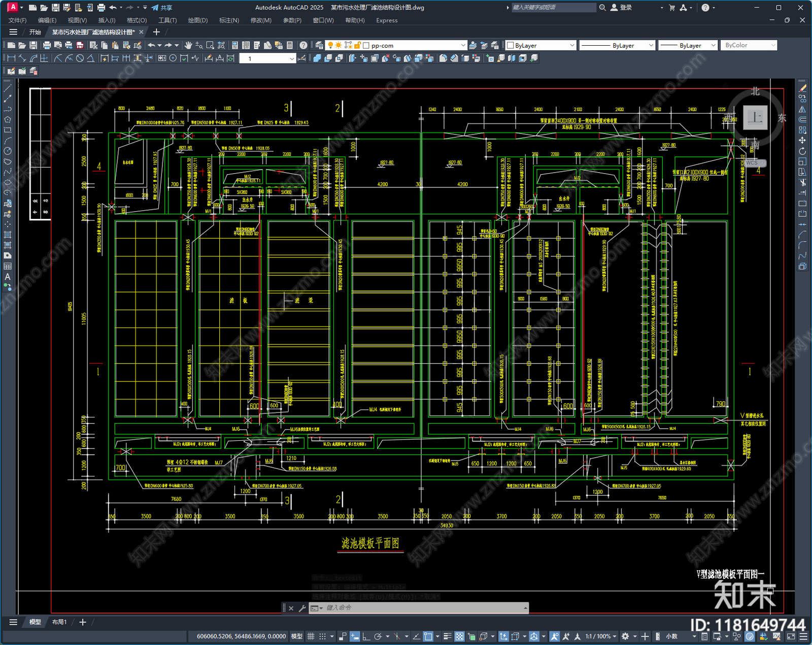Toggle lineweight display in status bar
Screen dimensions: 812x645
[x=448, y=636]
